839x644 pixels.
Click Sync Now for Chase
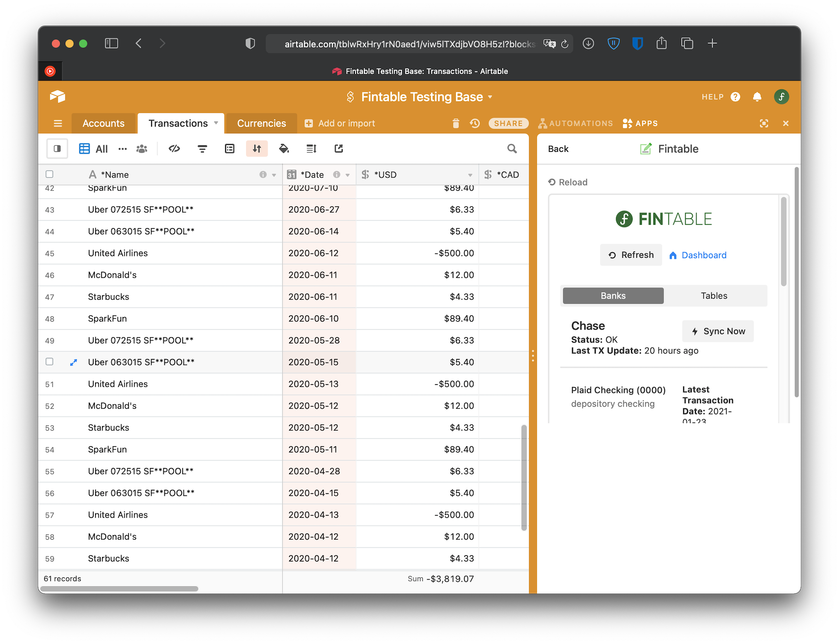coord(718,331)
